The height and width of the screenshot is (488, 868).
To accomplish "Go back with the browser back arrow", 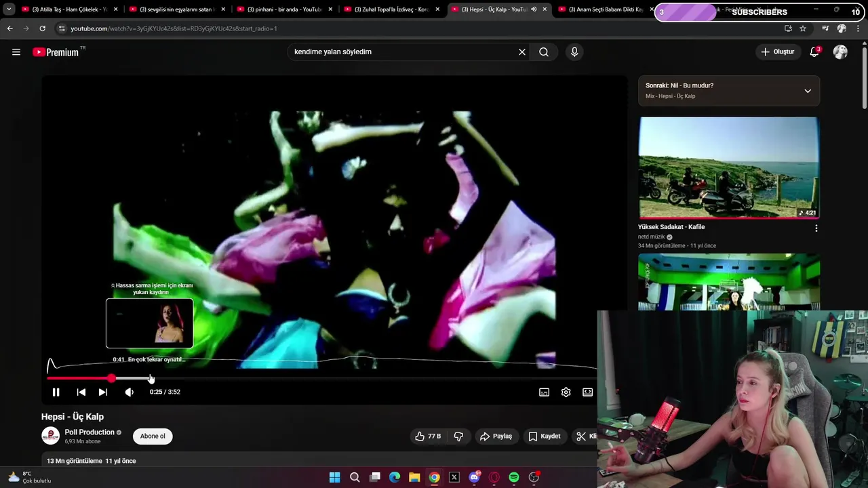I will 9,28.
